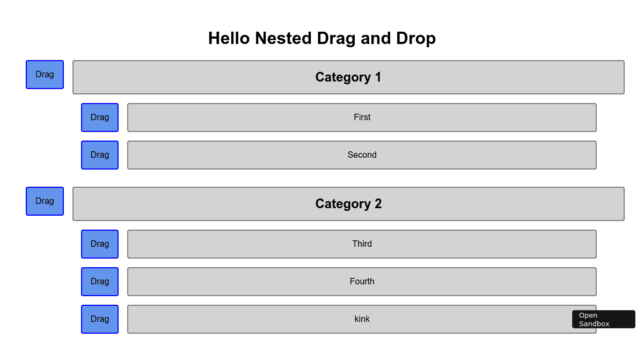The image size is (644, 338).
Task: Click the Drag handle next to Third
Action: point(100,244)
